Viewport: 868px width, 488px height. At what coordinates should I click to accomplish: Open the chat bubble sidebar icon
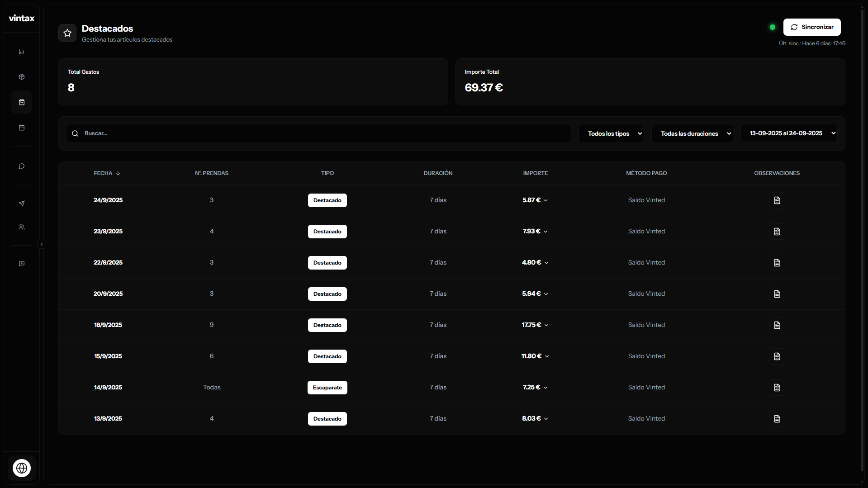pyautogui.click(x=21, y=166)
